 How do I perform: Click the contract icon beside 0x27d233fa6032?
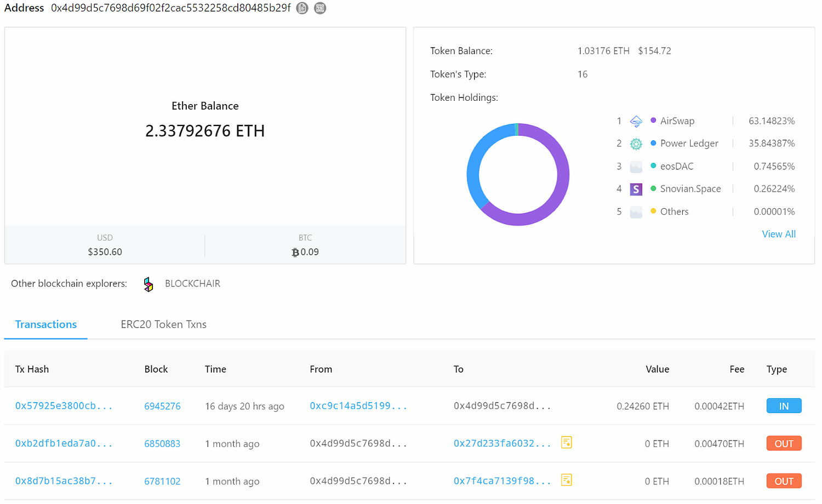pos(567,442)
